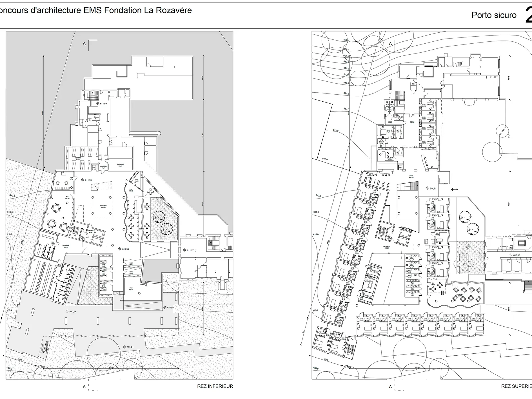Click section marker A atop the left plan
This screenshot has height=399, width=532.
coord(84,44)
